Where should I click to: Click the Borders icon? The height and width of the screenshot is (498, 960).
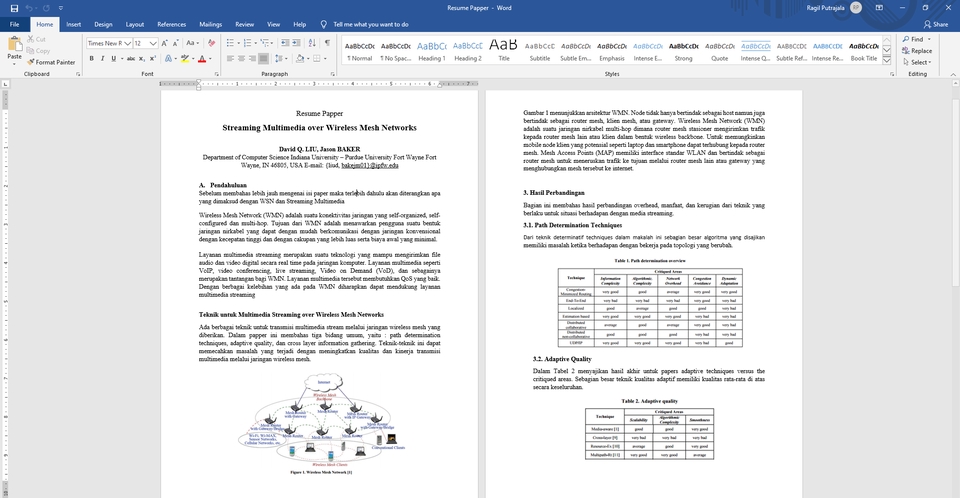coord(317,59)
